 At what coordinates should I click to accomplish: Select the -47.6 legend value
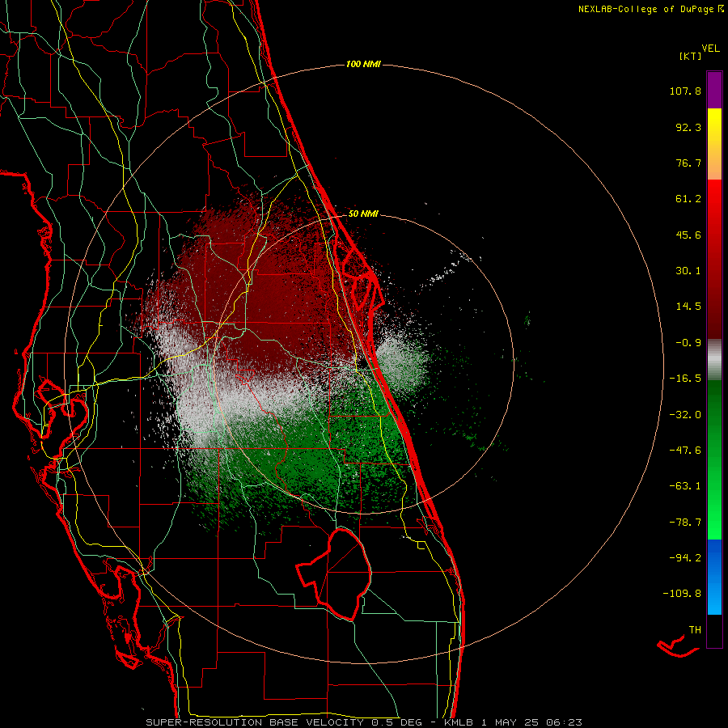pyautogui.click(x=685, y=451)
